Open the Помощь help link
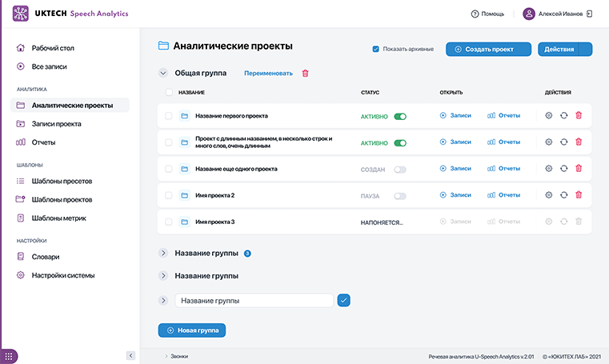The image size is (609, 364). pyautogui.click(x=487, y=14)
